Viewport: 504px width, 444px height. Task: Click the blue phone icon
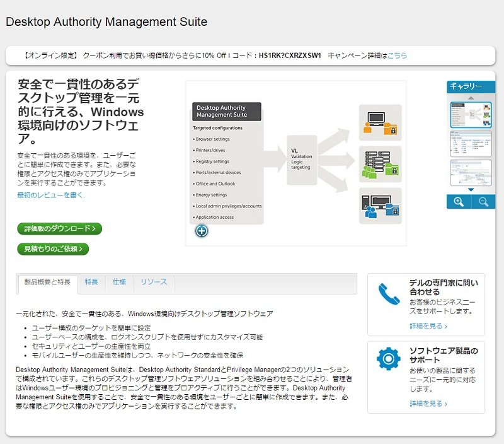click(x=389, y=294)
